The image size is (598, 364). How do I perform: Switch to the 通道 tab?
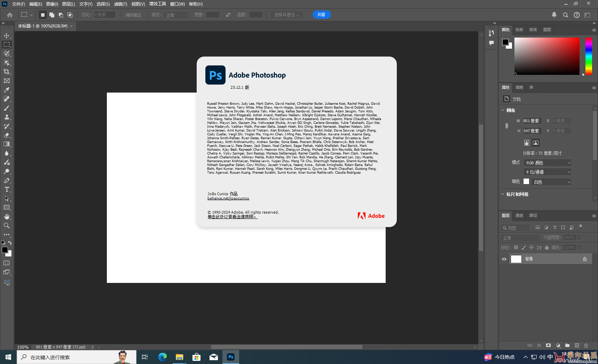click(519, 216)
